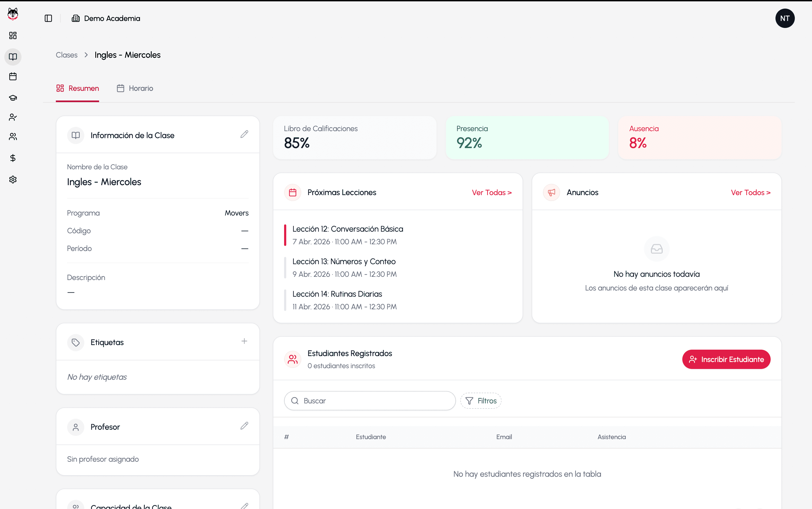Open the Libro de Calificaciones 85% card
Viewport: 812px width, 509px height.
point(354,138)
